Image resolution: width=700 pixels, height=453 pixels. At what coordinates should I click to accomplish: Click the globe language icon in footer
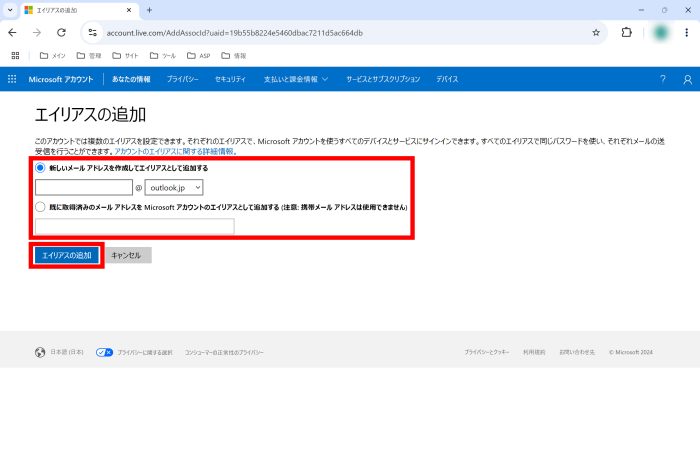(x=40, y=352)
